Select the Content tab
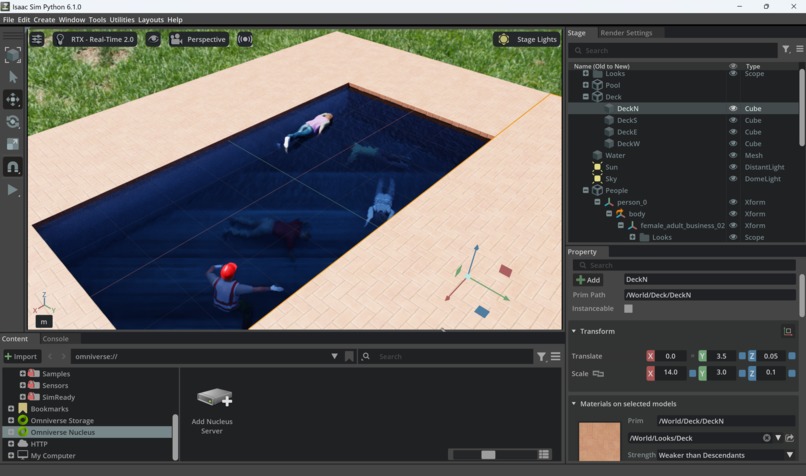Image resolution: width=806 pixels, height=476 pixels. 14,339
